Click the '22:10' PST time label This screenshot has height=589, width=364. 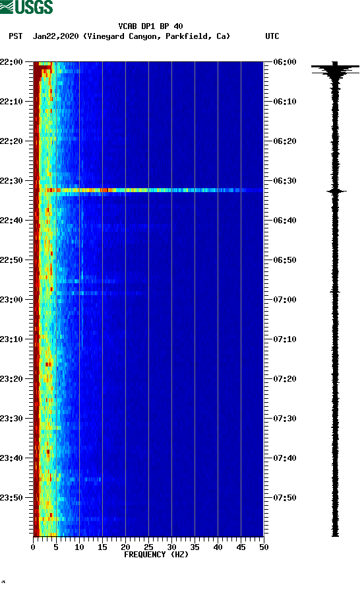click(x=11, y=102)
